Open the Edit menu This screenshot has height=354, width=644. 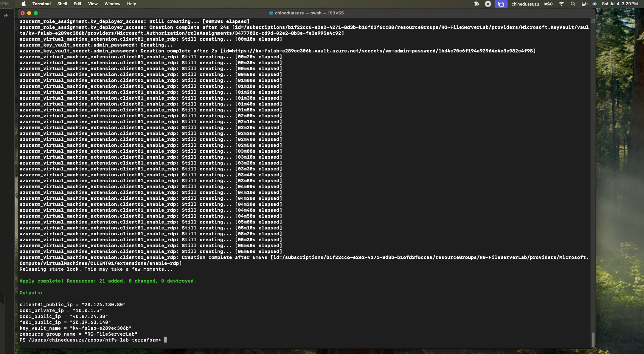(x=77, y=4)
